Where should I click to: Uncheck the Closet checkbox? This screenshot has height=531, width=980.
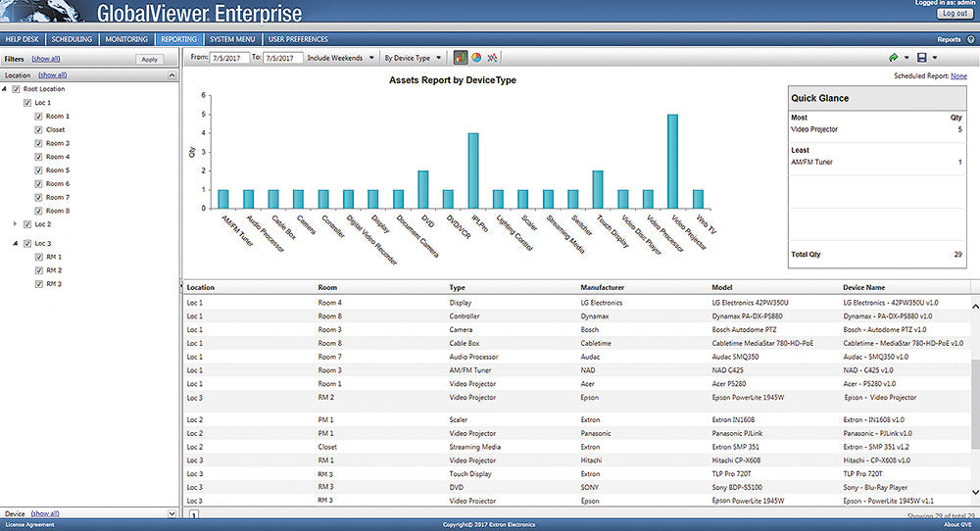tap(39, 130)
